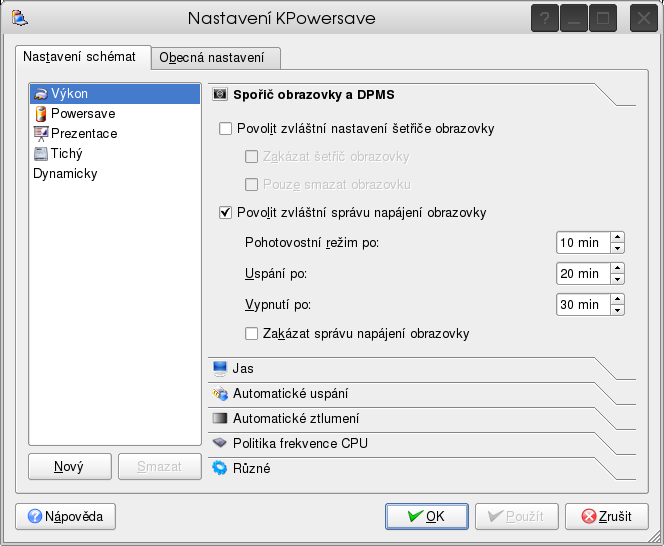This screenshot has width=664, height=546.
Task: Cancel with the Zrušit button
Action: [607, 516]
